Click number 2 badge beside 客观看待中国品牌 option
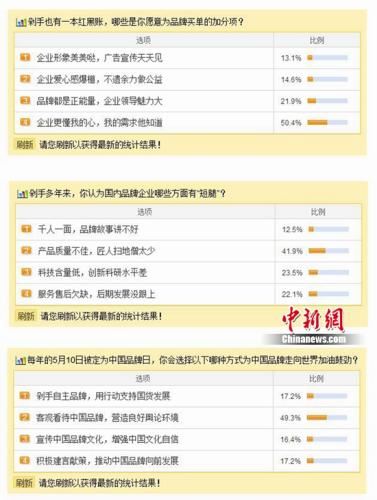This screenshot has height=500, width=377. click(x=25, y=417)
